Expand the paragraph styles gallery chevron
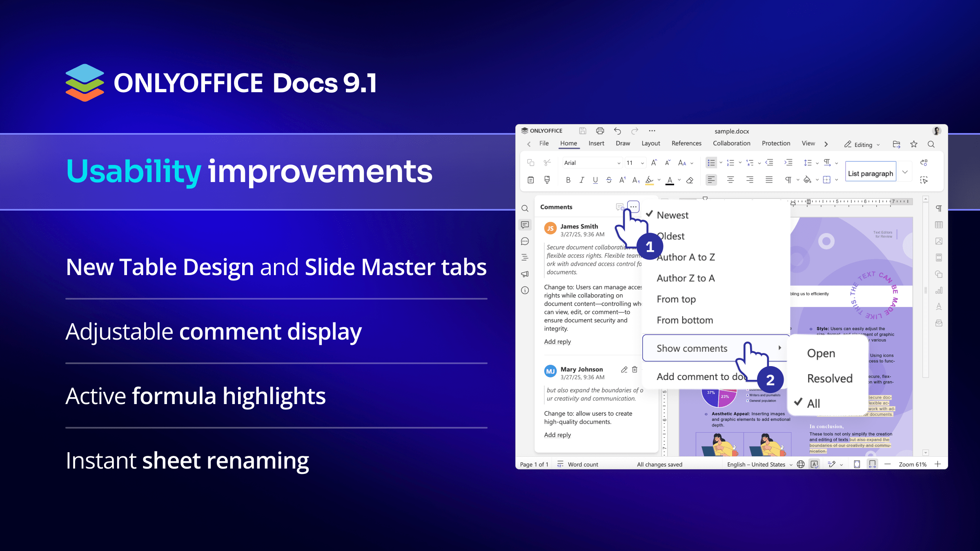This screenshot has width=980, height=551. [x=905, y=172]
